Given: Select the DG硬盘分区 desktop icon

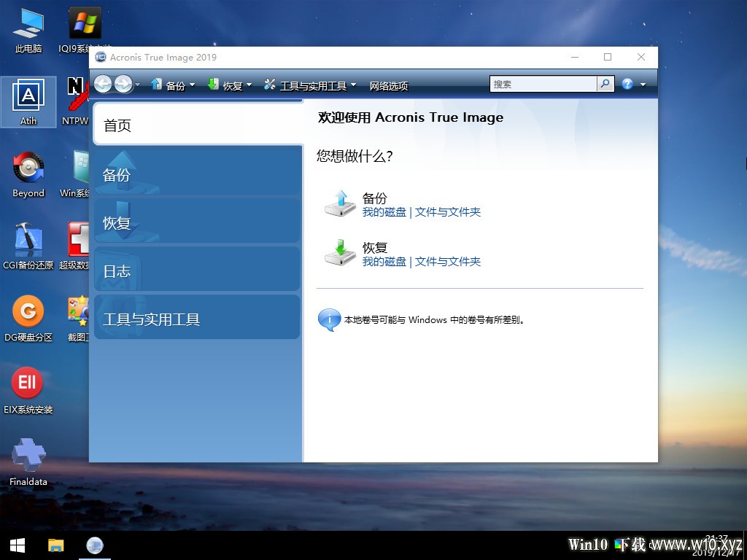Looking at the screenshot, I should click(x=28, y=319).
